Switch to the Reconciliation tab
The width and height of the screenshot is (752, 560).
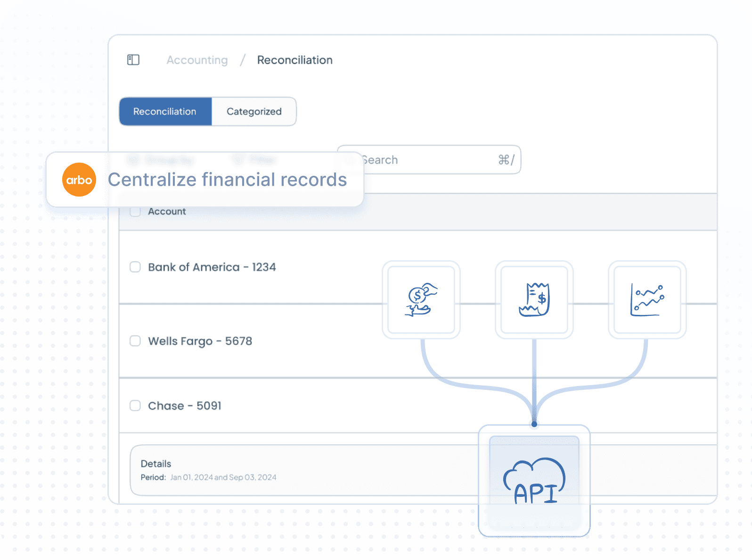click(165, 112)
